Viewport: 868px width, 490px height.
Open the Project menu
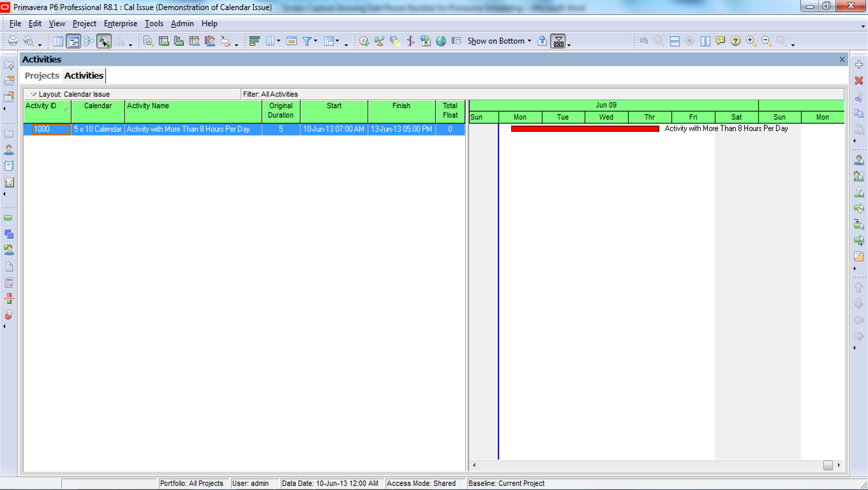click(84, 24)
